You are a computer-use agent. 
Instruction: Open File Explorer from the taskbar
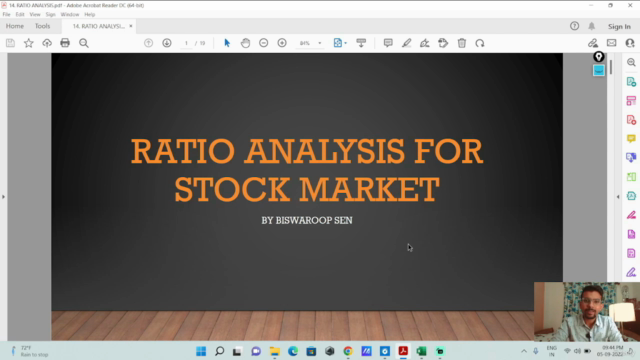pyautogui.click(x=275, y=351)
